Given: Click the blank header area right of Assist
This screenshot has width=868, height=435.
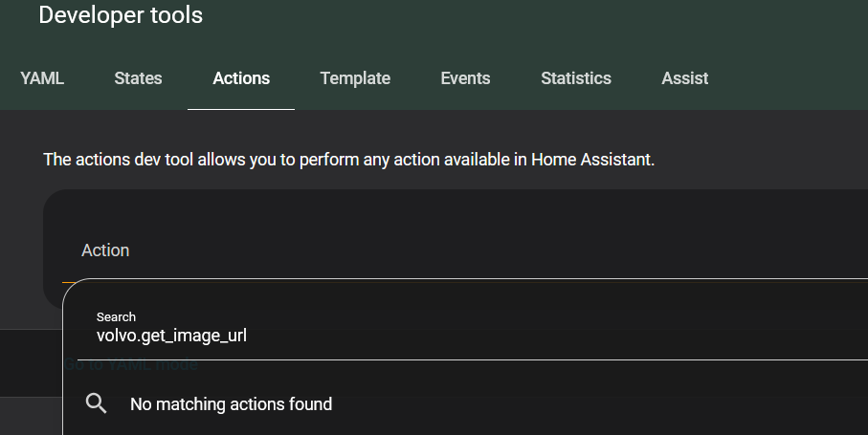Looking at the screenshot, I should pyautogui.click(x=794, y=78).
